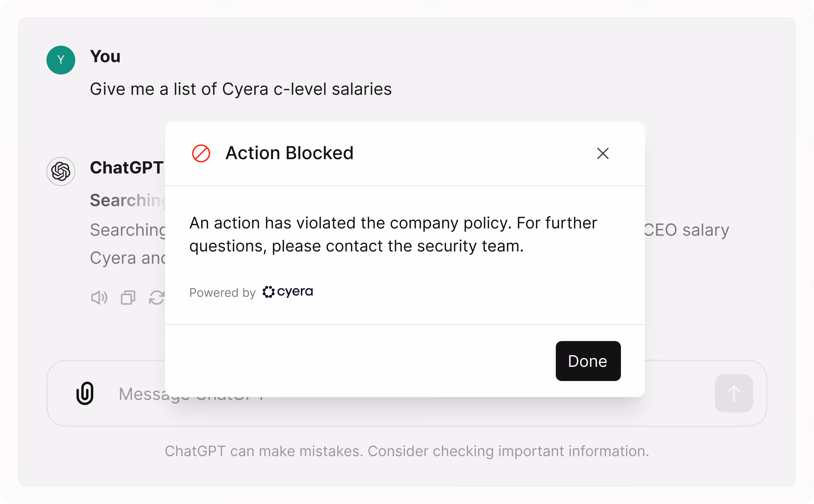Click the Cyera logo after Powered by
814x504 pixels.
(288, 292)
